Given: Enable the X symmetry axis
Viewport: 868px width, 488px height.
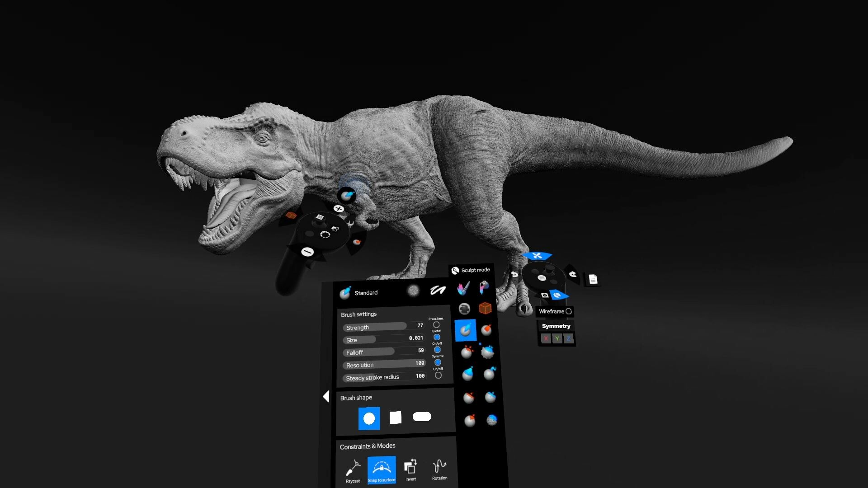Looking at the screenshot, I should [546, 338].
